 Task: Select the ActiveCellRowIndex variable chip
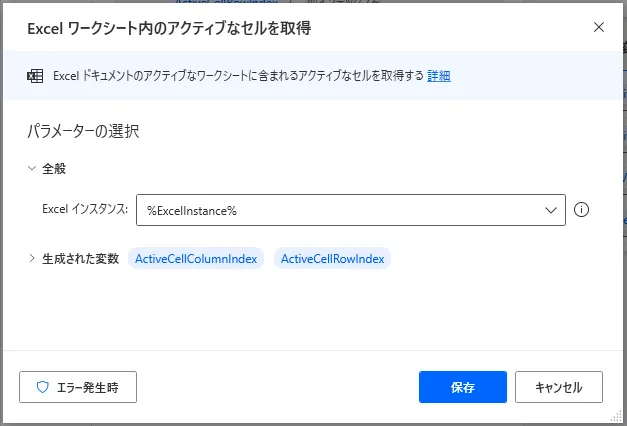334,259
